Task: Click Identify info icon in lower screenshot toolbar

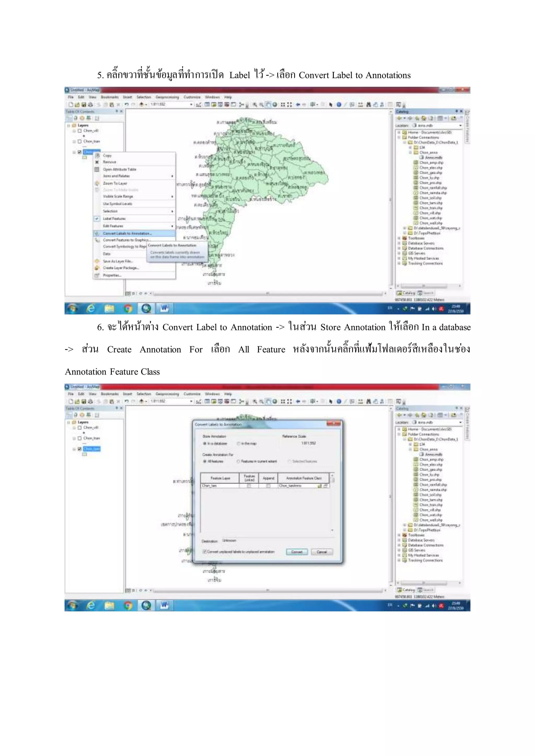Action: point(339,401)
